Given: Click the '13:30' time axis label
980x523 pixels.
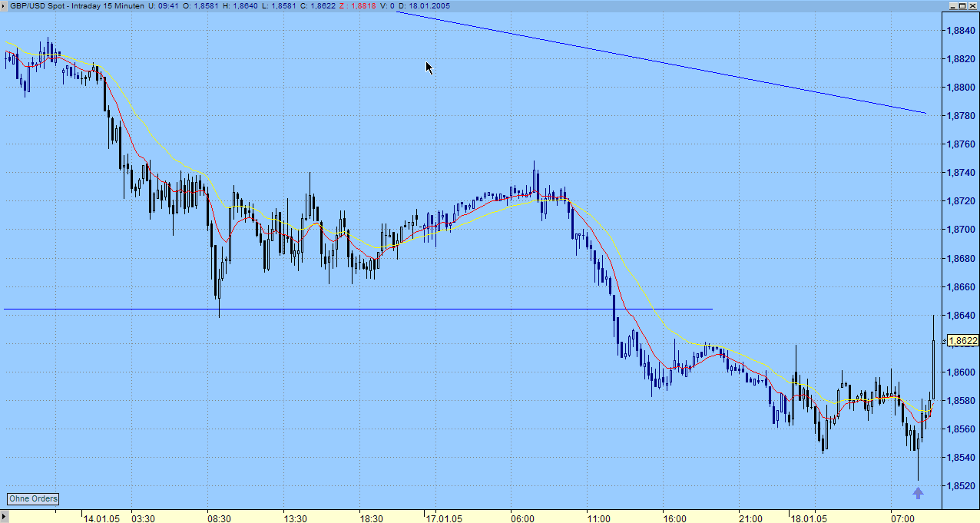Looking at the screenshot, I should pos(295,518).
